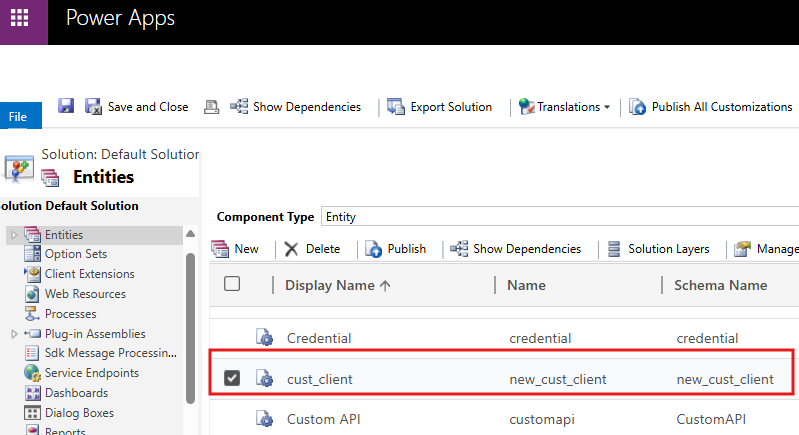Click the Managed Properties icon
The image size is (799, 435).
(742, 249)
